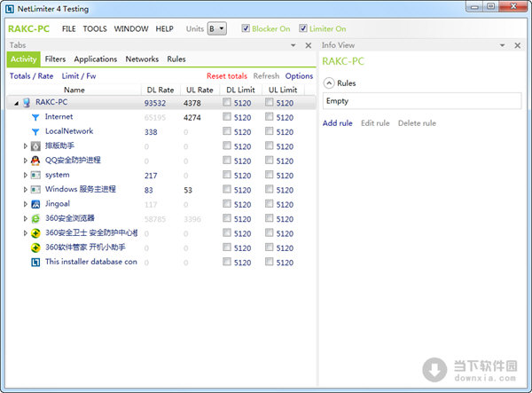Viewport: 532px width, 393px height.
Task: Enable UL Limit checkbox for Jingoal row
Action: coord(269,204)
